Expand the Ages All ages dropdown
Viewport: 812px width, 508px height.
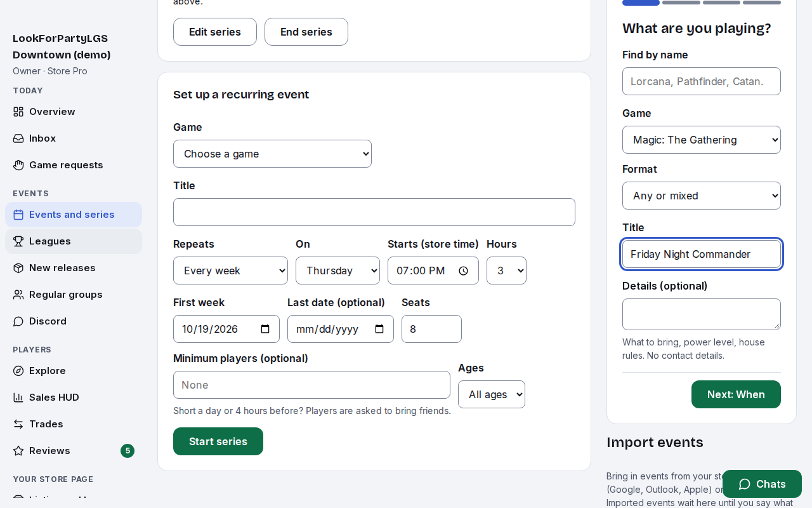click(492, 394)
